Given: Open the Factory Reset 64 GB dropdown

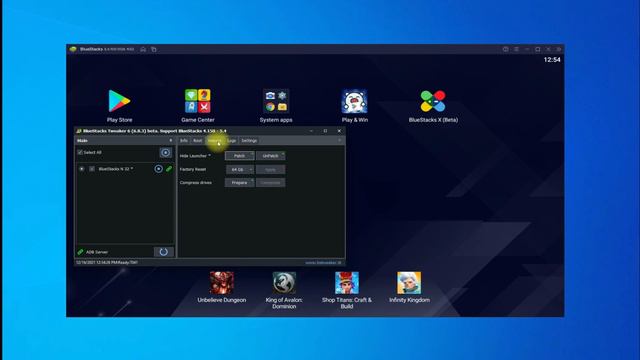Looking at the screenshot, I should click(x=240, y=169).
